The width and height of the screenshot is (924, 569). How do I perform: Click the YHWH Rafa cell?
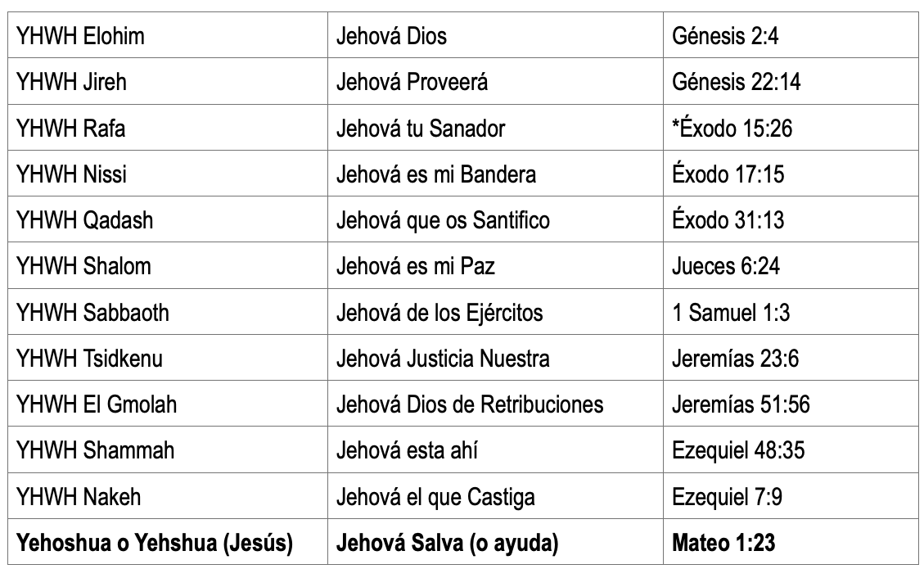[167, 128]
